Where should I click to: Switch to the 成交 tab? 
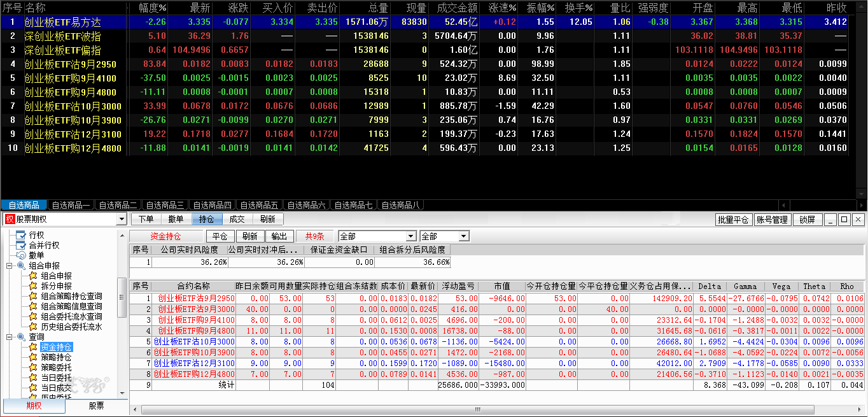pyautogui.click(x=237, y=219)
